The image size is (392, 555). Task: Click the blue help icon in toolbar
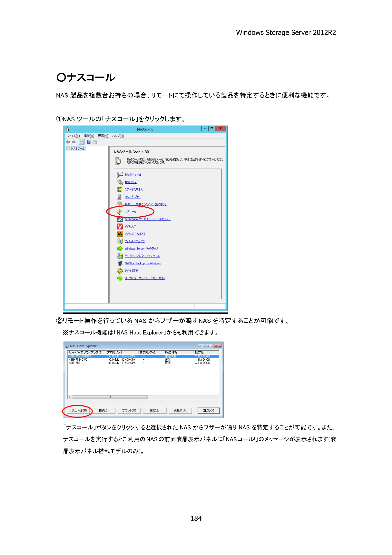(x=89, y=142)
